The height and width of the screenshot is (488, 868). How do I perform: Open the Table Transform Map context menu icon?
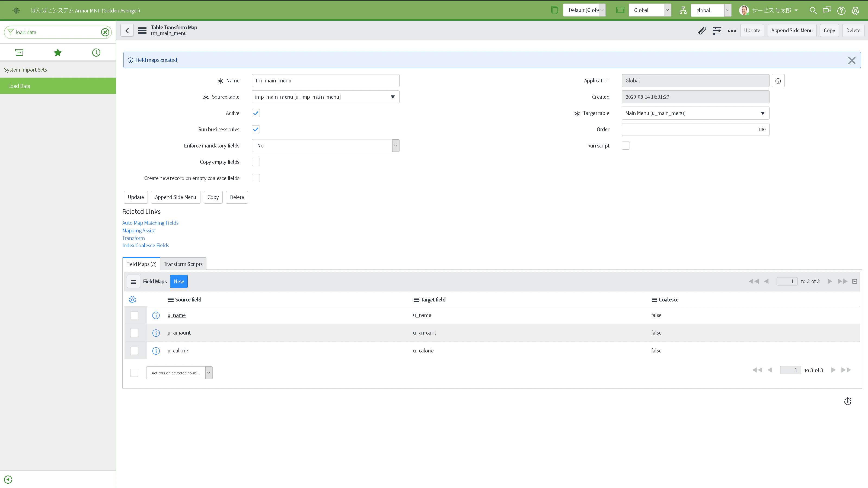point(142,31)
